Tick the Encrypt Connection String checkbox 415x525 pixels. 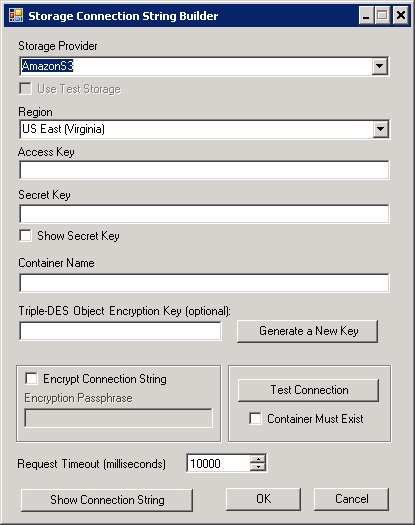[x=31, y=379]
